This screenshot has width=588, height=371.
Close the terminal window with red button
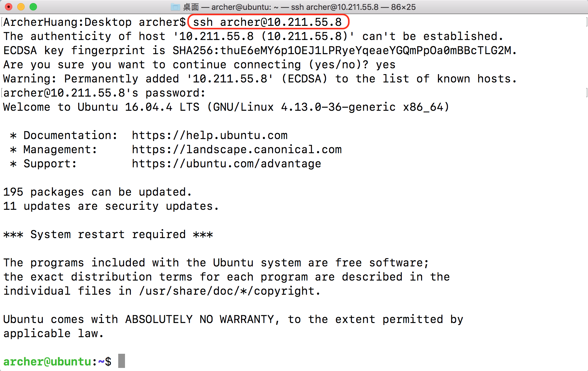[x=9, y=7]
